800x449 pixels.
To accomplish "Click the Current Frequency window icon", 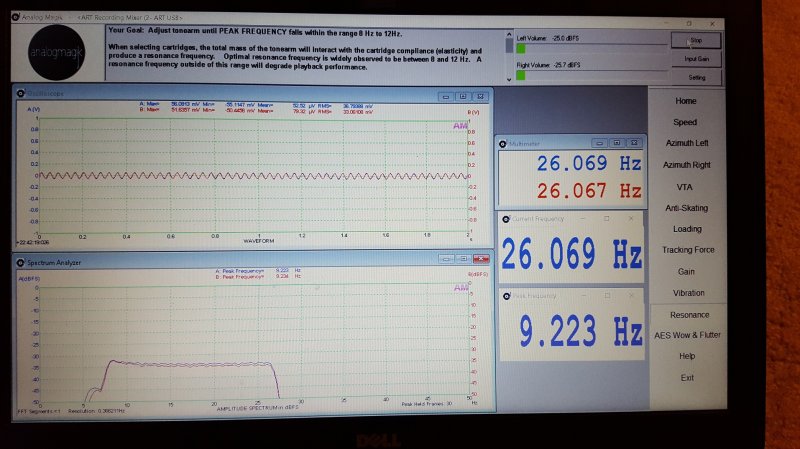I will pos(506,219).
